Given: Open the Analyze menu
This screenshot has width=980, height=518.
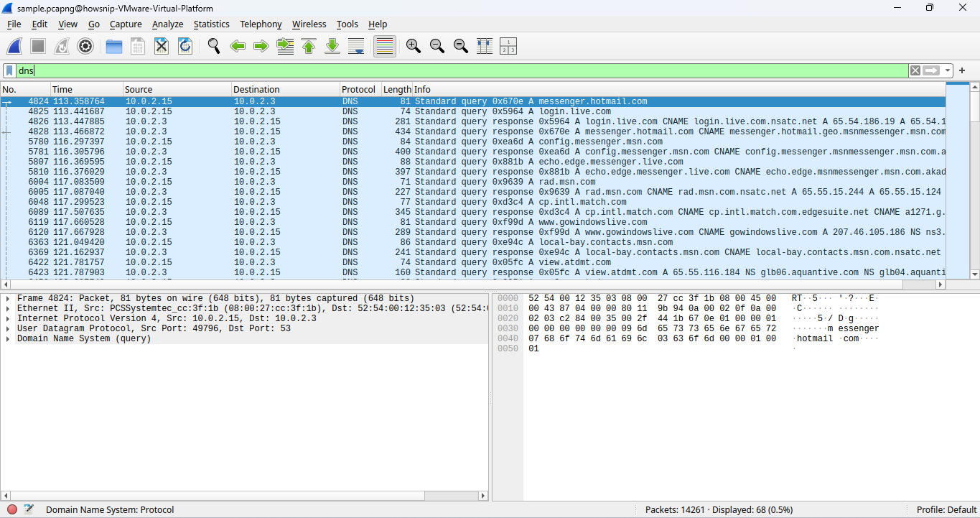Looking at the screenshot, I should coord(167,24).
